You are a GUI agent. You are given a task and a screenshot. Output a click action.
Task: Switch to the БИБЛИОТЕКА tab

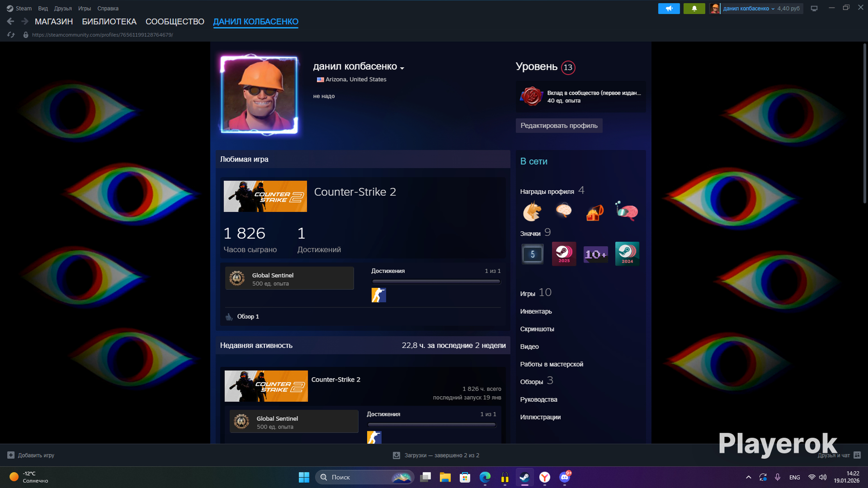(109, 21)
